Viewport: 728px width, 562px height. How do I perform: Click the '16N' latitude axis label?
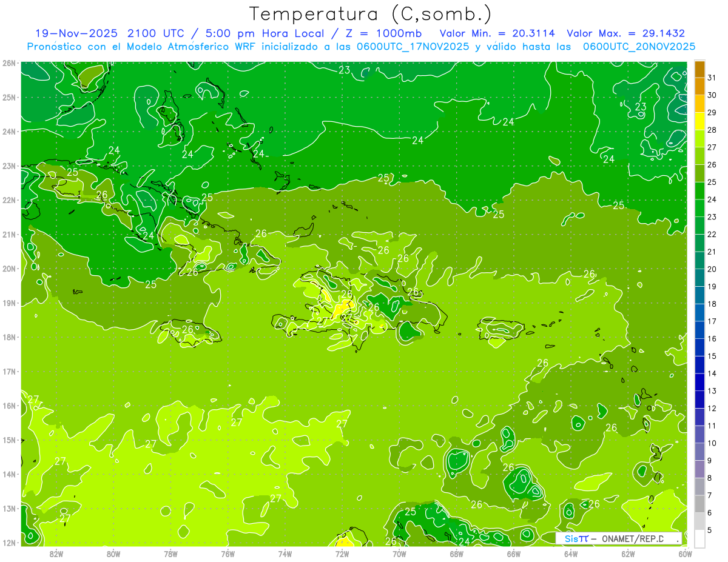click(10, 406)
